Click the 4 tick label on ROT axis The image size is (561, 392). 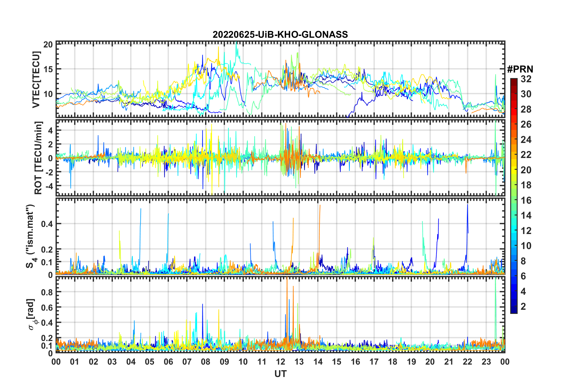pos(50,130)
